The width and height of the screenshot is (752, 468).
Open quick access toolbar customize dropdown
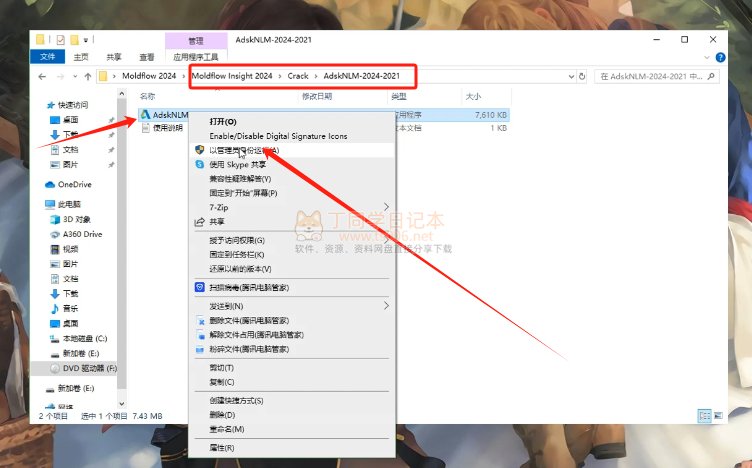(x=86, y=40)
